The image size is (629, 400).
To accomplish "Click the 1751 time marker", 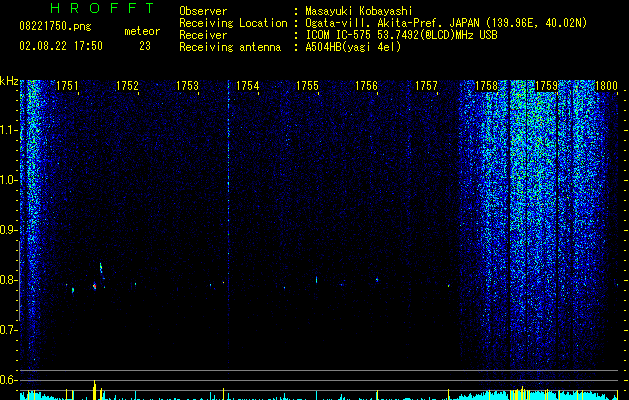I will point(67,86).
